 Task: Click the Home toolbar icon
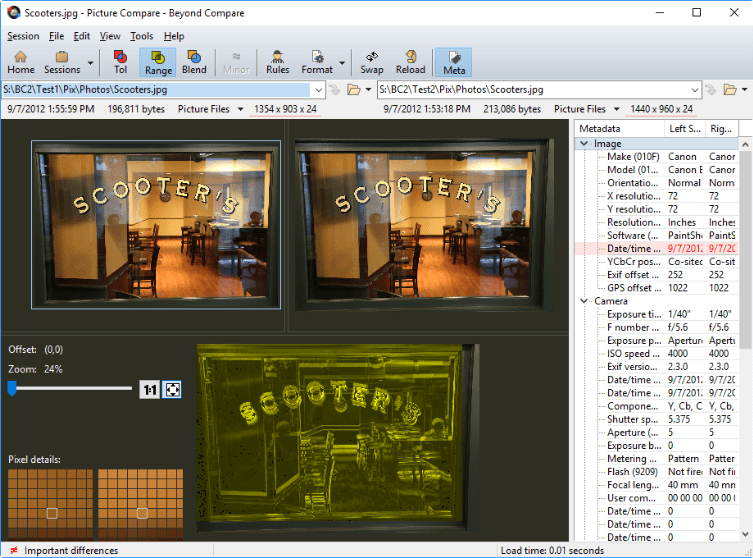point(20,62)
